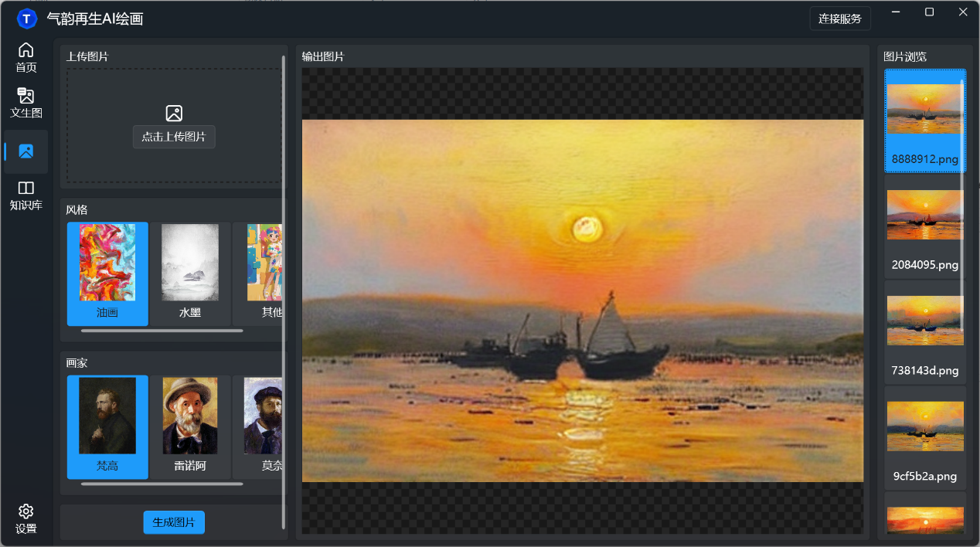Select thumbnail 9cf5b2a.png
The height and width of the screenshot is (547, 980).
pos(924,437)
